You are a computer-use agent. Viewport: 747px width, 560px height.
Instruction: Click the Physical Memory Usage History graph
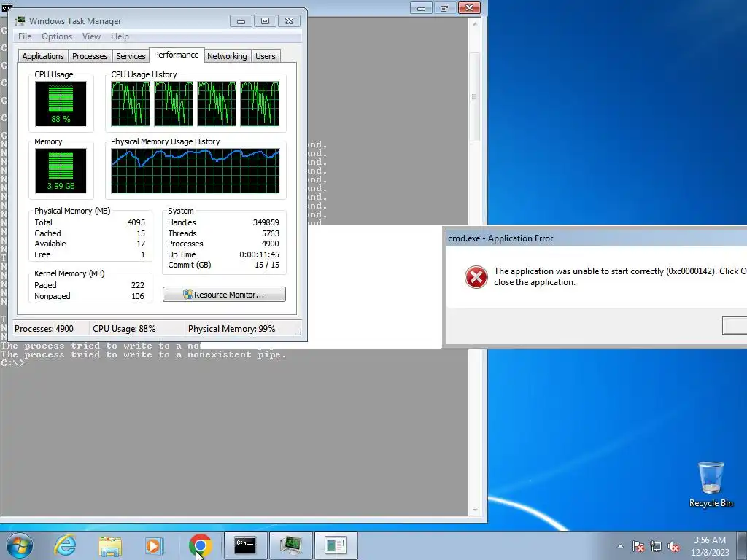point(196,171)
